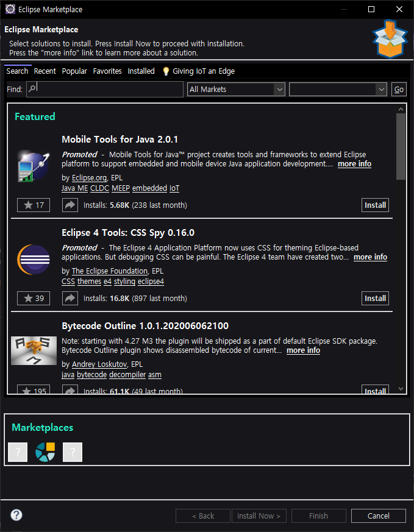This screenshot has width=414, height=532.
Task: Click the Java ME tag
Action: [x=74, y=188]
